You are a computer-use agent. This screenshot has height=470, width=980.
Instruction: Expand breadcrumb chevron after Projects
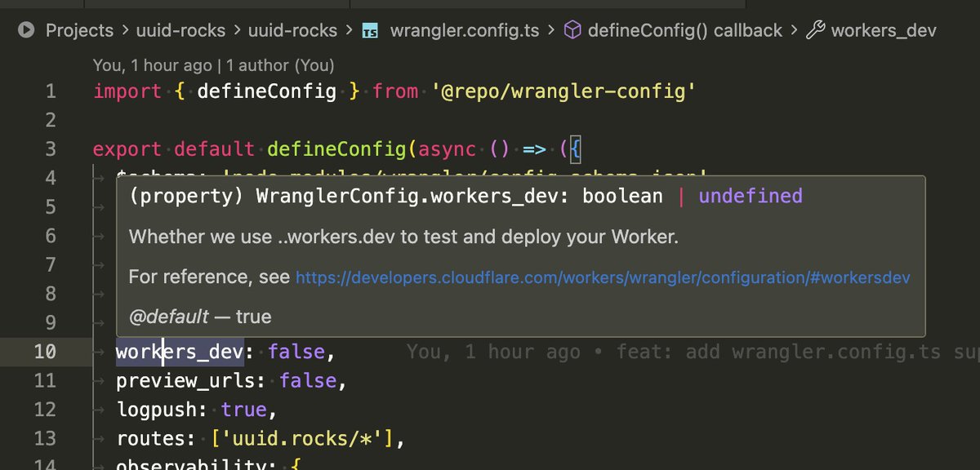[x=127, y=31]
